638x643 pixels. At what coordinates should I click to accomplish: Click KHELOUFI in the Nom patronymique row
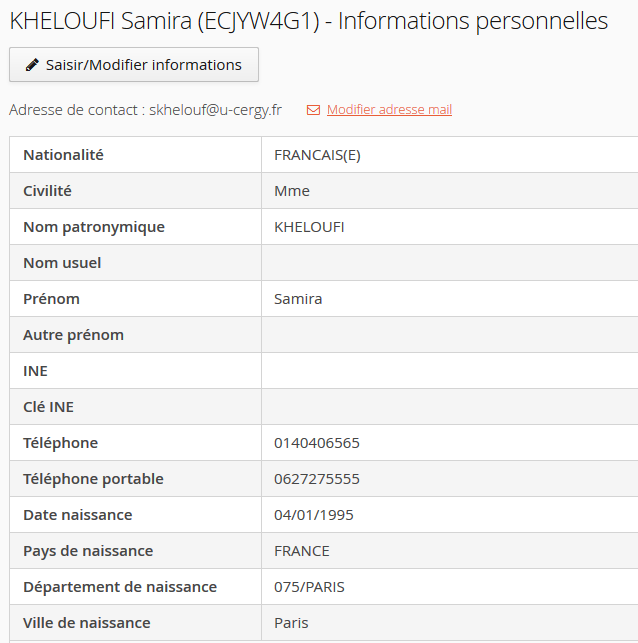tap(309, 227)
